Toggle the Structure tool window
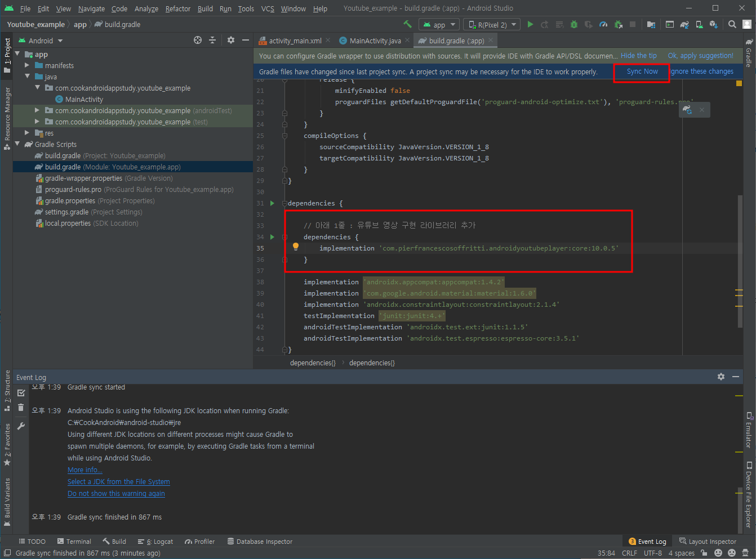 7,390
